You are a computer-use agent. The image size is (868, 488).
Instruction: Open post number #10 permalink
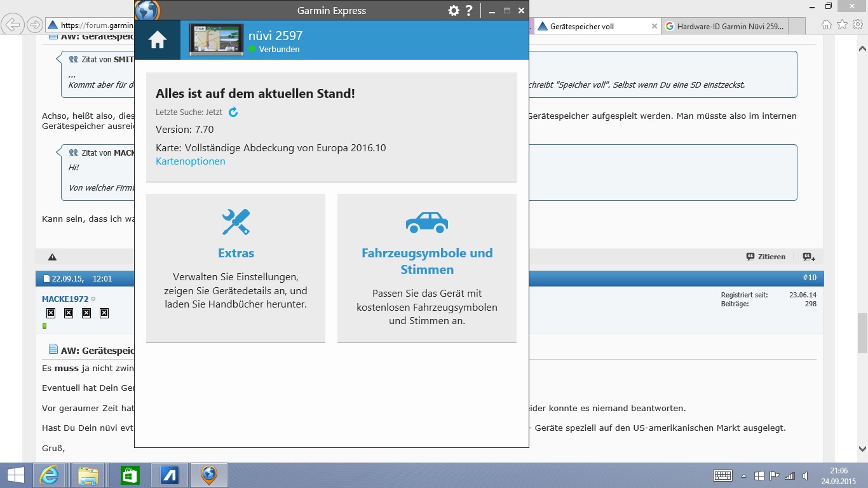click(810, 278)
